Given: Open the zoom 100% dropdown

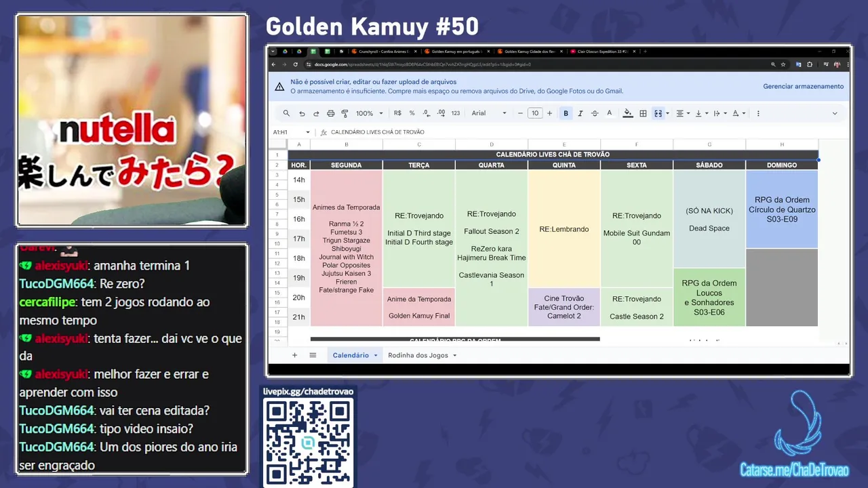Looking at the screenshot, I should (x=370, y=113).
